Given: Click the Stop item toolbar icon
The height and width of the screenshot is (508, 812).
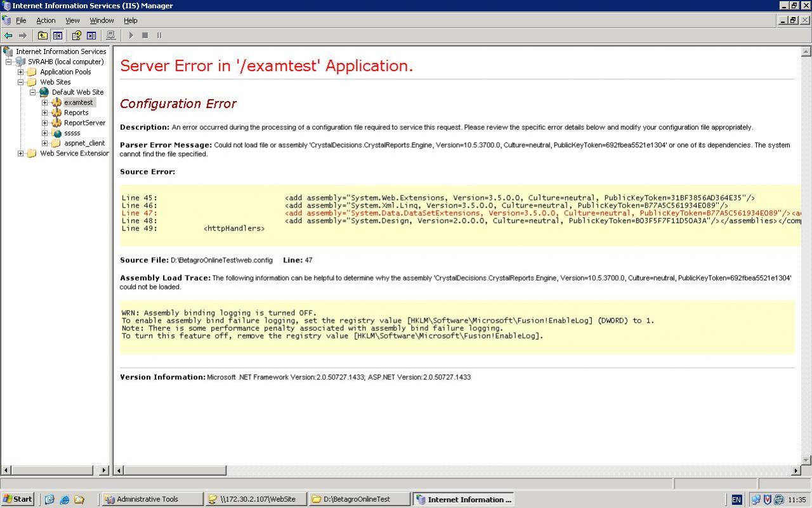Looking at the screenshot, I should [145, 36].
